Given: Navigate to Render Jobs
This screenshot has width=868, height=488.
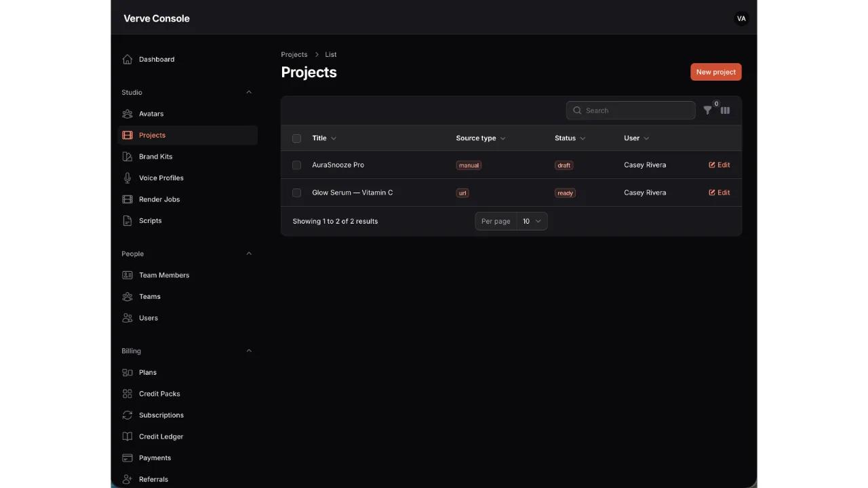Looking at the screenshot, I should tap(188, 199).
